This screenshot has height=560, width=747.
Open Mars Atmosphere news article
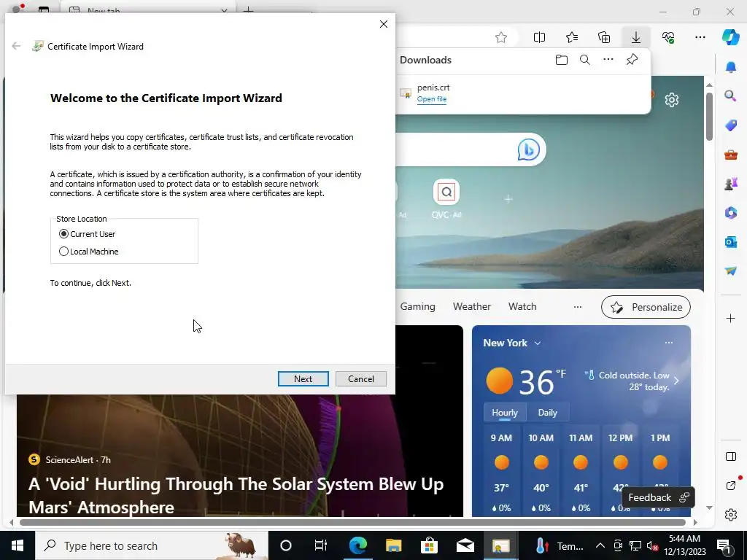(x=236, y=495)
